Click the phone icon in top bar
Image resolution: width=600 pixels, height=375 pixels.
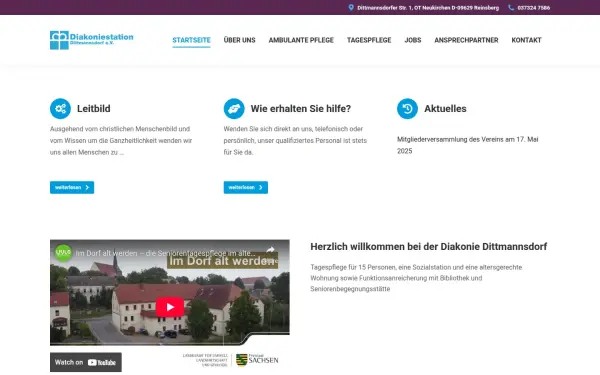[x=511, y=8]
